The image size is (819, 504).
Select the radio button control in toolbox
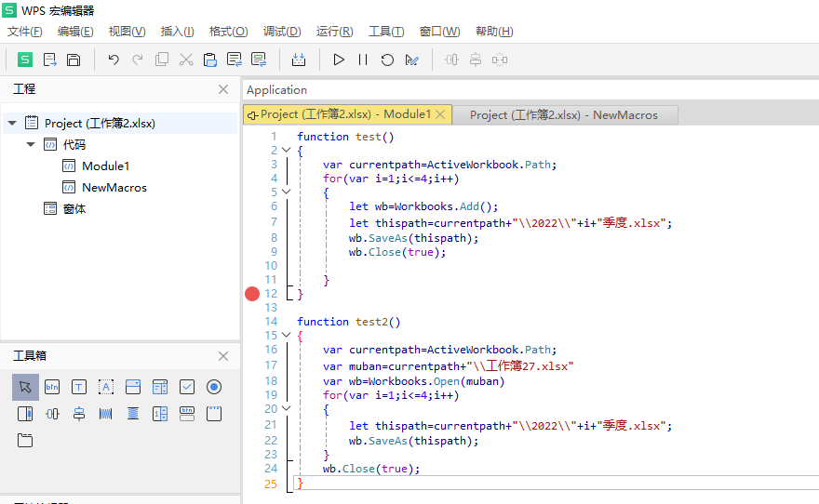click(x=214, y=387)
